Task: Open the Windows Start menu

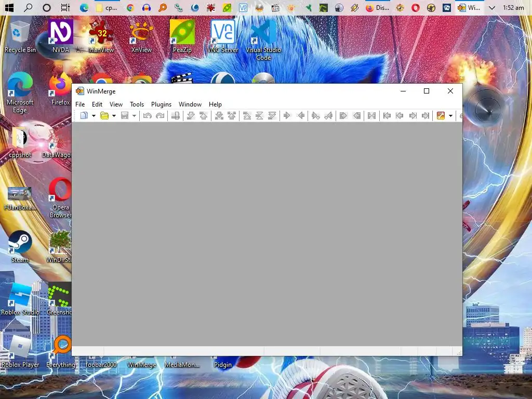Action: 9,7
